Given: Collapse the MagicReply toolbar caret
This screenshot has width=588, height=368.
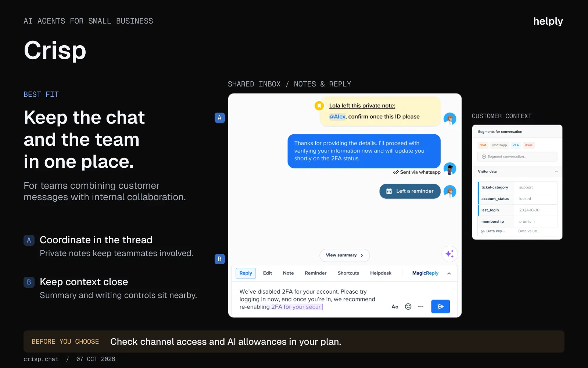Looking at the screenshot, I should (449, 273).
